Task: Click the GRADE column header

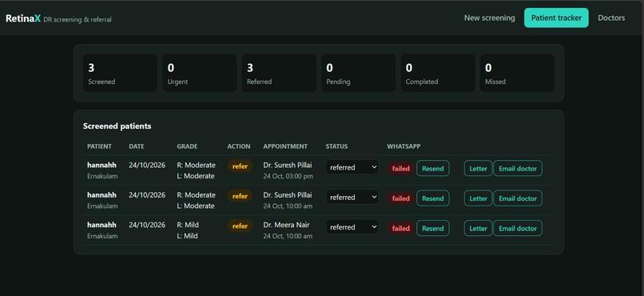Action: 187,146
